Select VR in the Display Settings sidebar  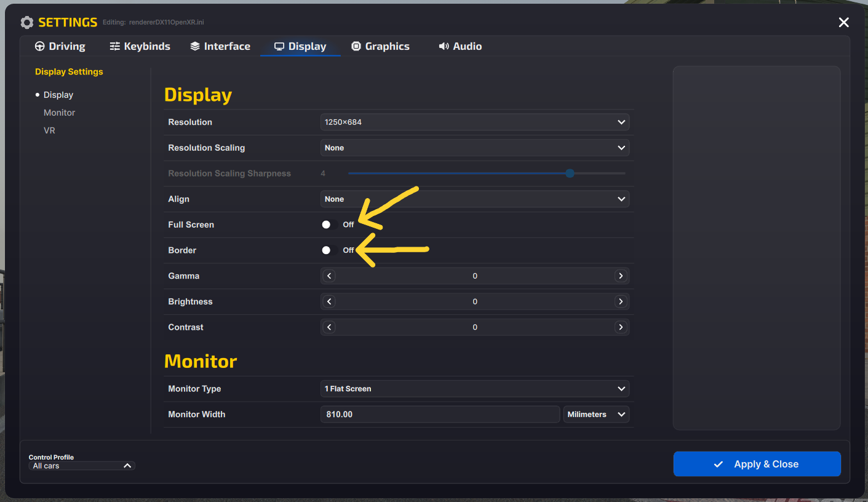point(49,130)
